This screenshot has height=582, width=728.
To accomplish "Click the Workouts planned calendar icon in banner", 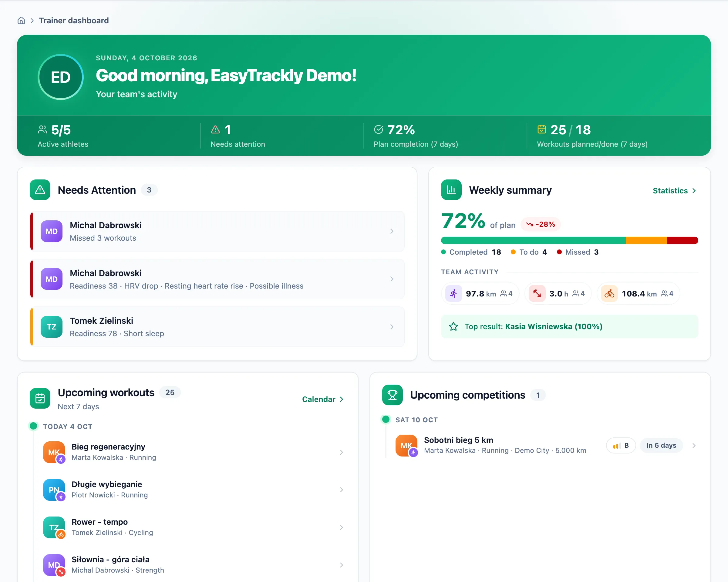I will pyautogui.click(x=542, y=129).
